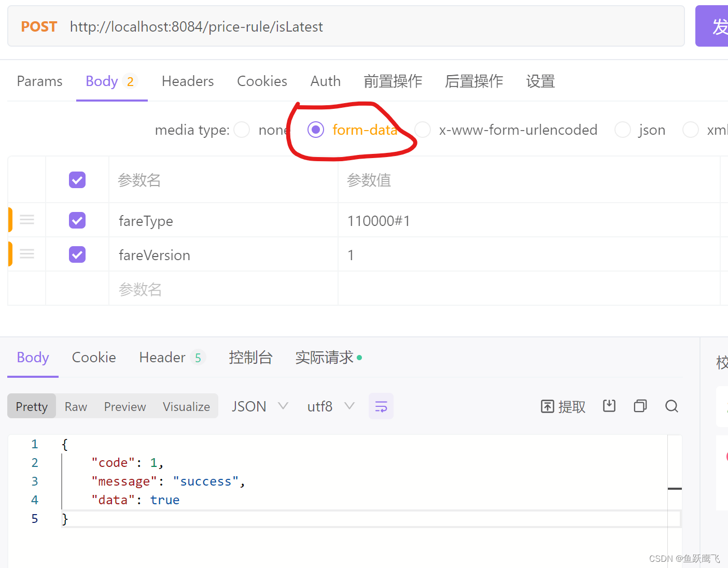
Task: Copy the response body using copy icon
Action: (640, 406)
